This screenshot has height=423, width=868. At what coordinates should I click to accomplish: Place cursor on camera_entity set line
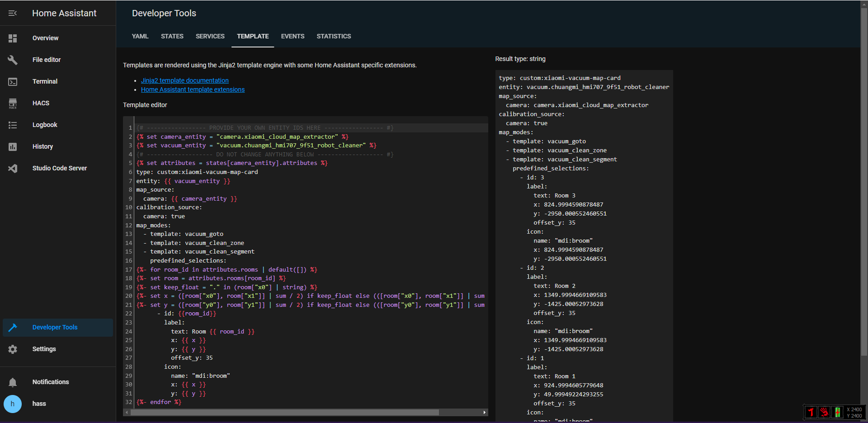[242, 136]
